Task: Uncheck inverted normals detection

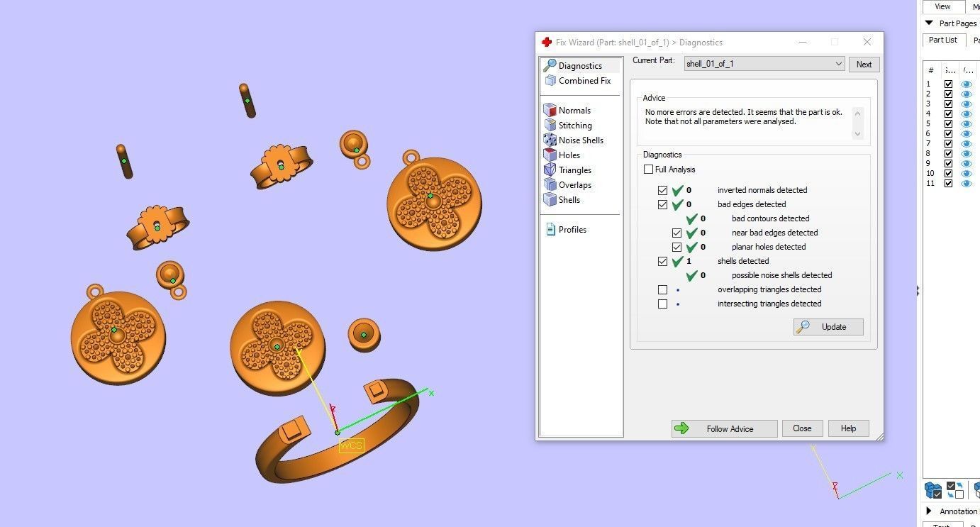Action: point(662,190)
